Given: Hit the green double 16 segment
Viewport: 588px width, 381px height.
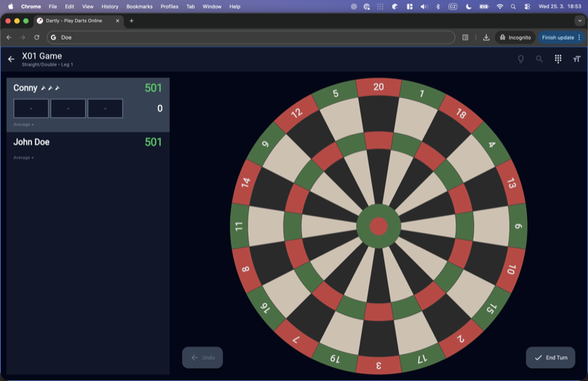Looking at the screenshot, I should click(x=265, y=308).
